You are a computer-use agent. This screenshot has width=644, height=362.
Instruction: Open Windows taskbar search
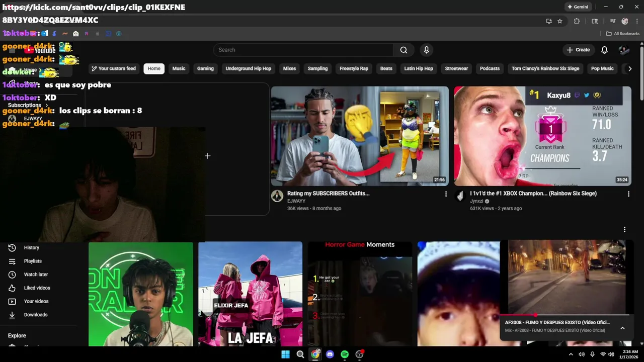pos(300,354)
